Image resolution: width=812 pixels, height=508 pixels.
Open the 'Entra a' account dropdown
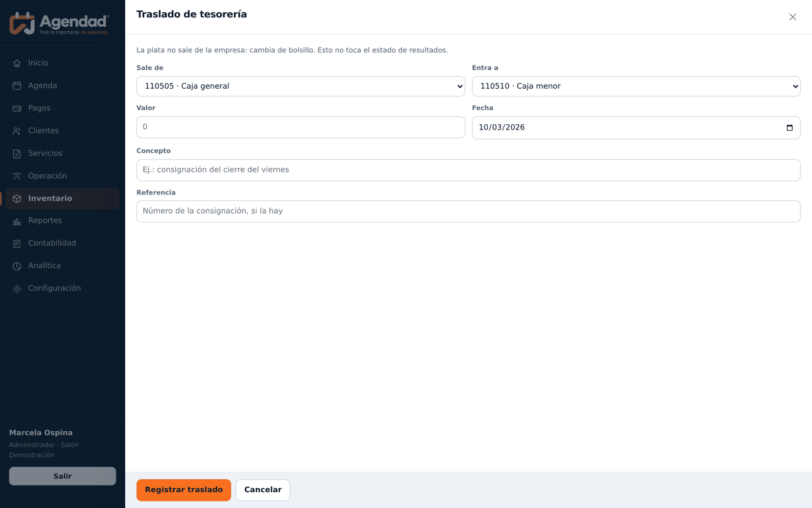pyautogui.click(x=636, y=86)
